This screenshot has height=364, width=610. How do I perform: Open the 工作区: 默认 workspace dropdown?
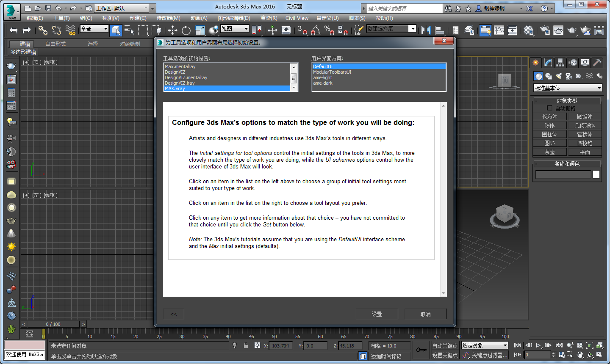point(122,8)
